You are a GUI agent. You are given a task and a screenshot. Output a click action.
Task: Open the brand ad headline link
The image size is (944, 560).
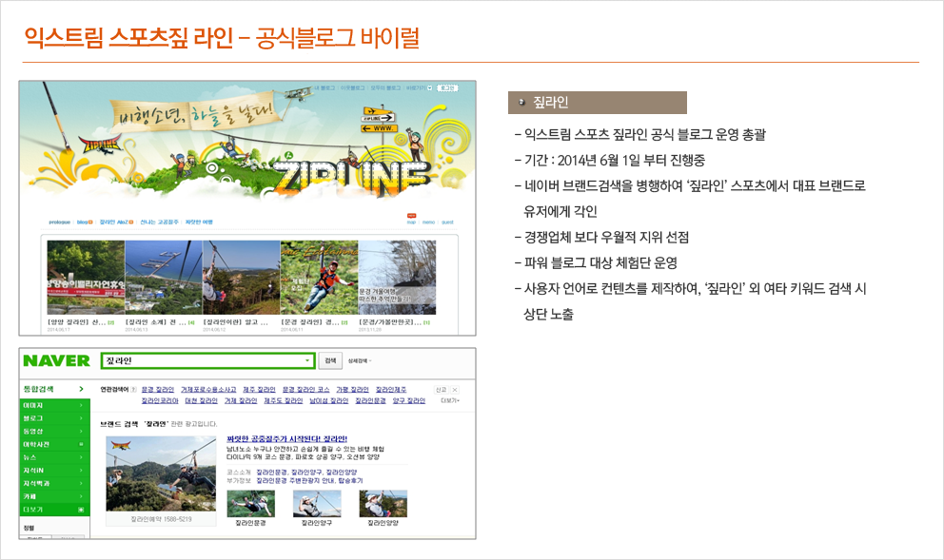(x=286, y=439)
